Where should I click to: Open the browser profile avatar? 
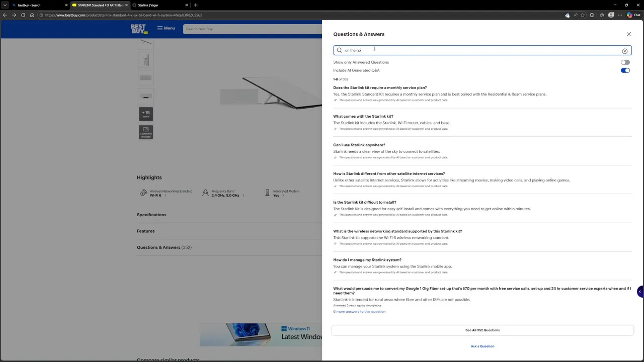point(611,15)
